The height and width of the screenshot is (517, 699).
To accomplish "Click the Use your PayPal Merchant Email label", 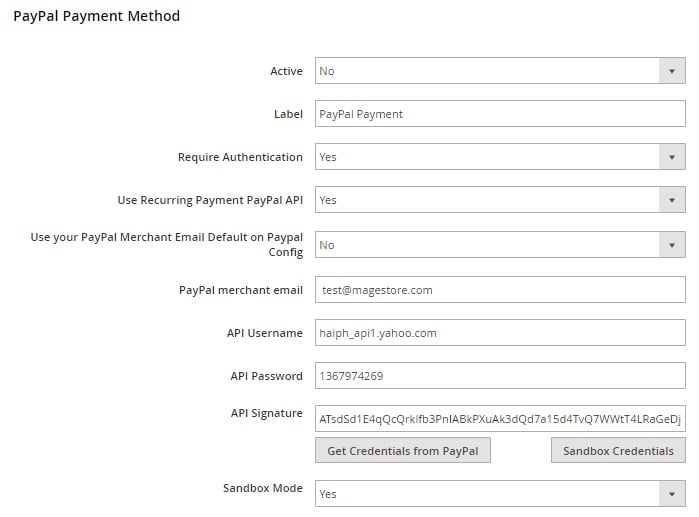I will [167, 244].
